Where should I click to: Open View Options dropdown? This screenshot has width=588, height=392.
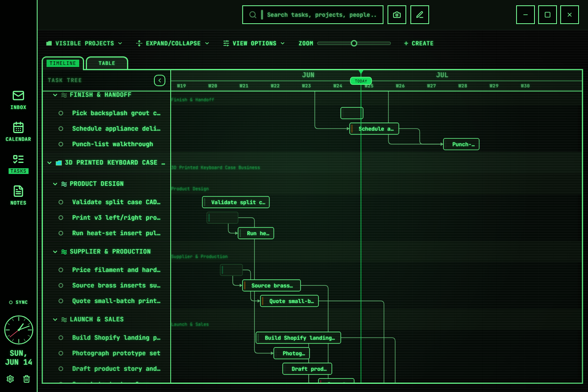coord(254,43)
